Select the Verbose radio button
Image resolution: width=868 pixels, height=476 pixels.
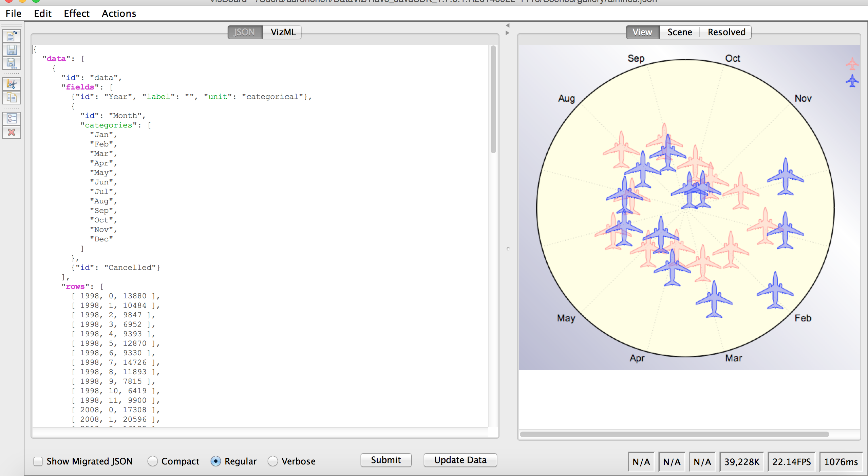click(273, 461)
